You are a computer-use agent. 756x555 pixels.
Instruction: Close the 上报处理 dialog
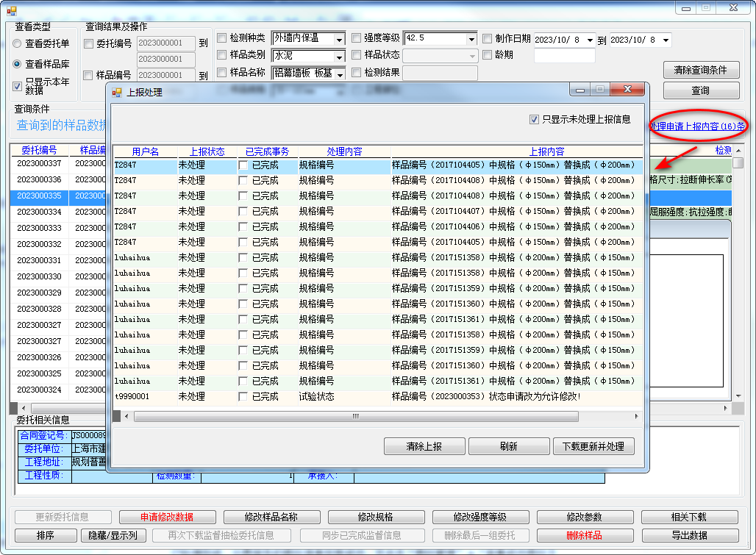(627, 90)
